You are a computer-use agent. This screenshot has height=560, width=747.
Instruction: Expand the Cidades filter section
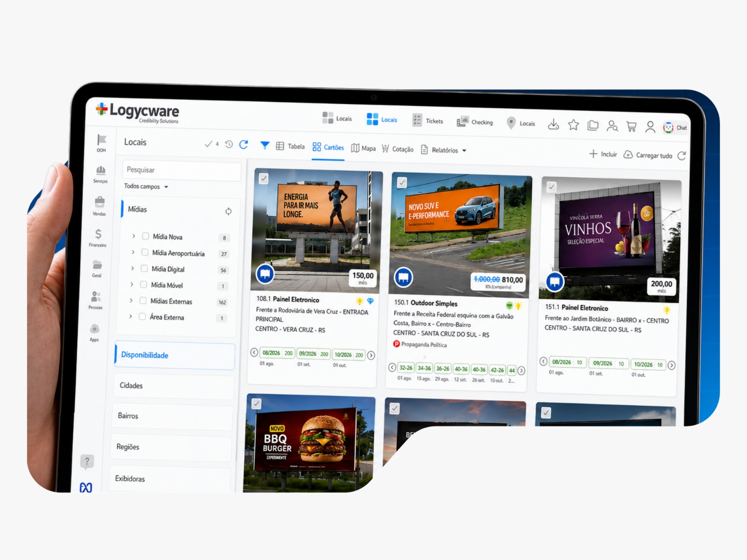(x=174, y=386)
